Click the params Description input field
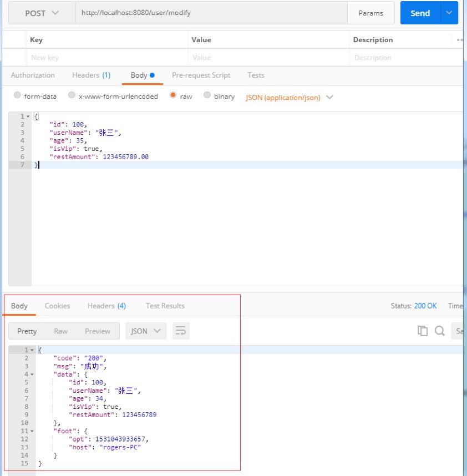The width and height of the screenshot is (467, 476). (x=406, y=58)
